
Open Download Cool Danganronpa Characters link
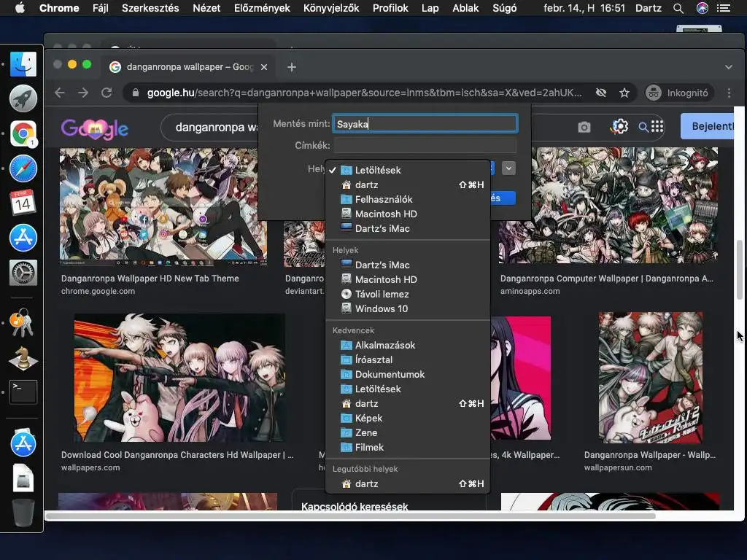[177, 455]
